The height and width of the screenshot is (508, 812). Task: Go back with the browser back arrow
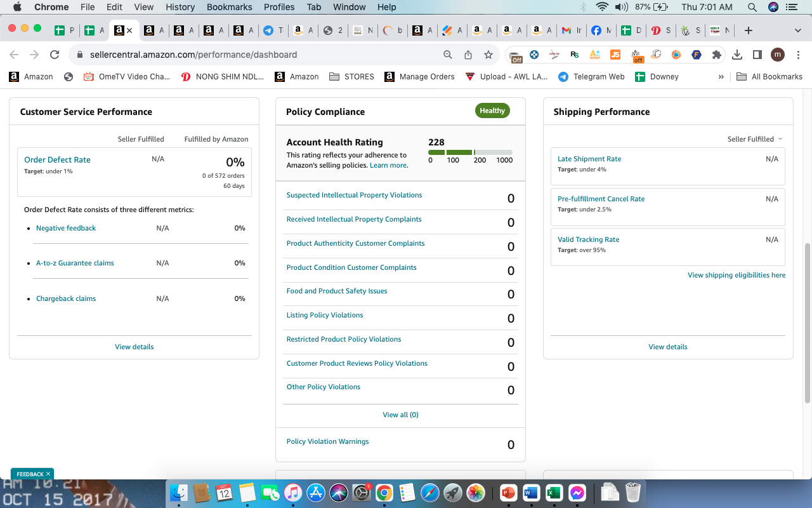pos(14,55)
